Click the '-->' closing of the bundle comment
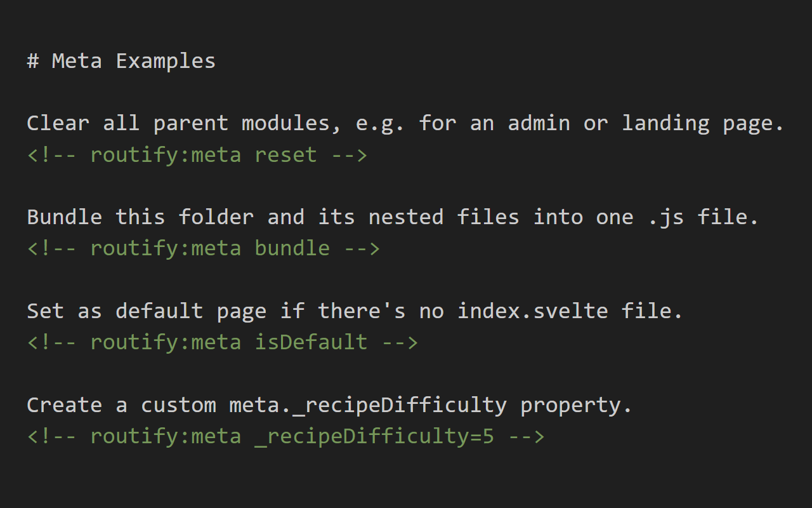This screenshot has width=812, height=508. [362, 248]
